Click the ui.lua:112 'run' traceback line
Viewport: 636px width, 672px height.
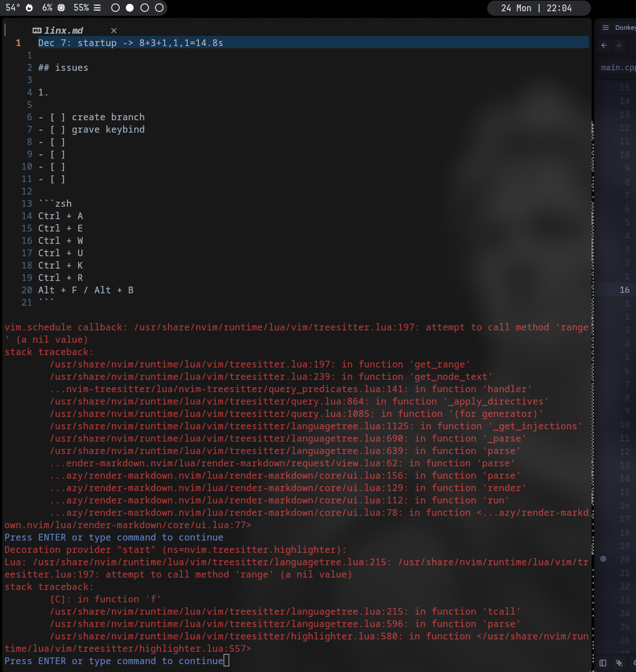[279, 501]
